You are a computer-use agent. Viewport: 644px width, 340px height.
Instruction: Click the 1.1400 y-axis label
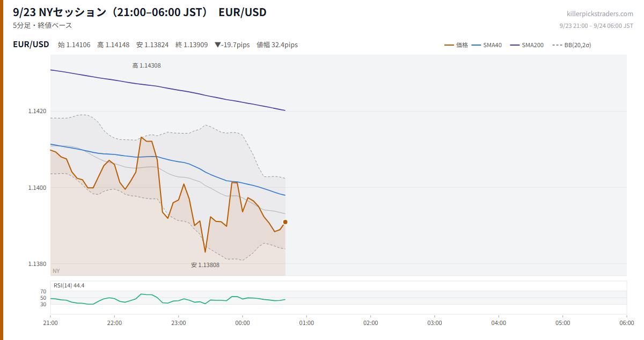(38, 187)
